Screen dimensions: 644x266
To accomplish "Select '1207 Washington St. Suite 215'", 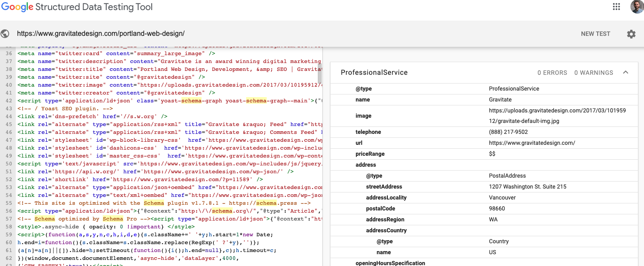I will [528, 187].
